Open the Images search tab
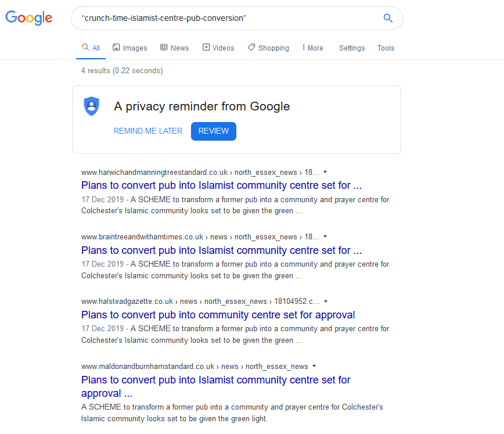 click(129, 48)
